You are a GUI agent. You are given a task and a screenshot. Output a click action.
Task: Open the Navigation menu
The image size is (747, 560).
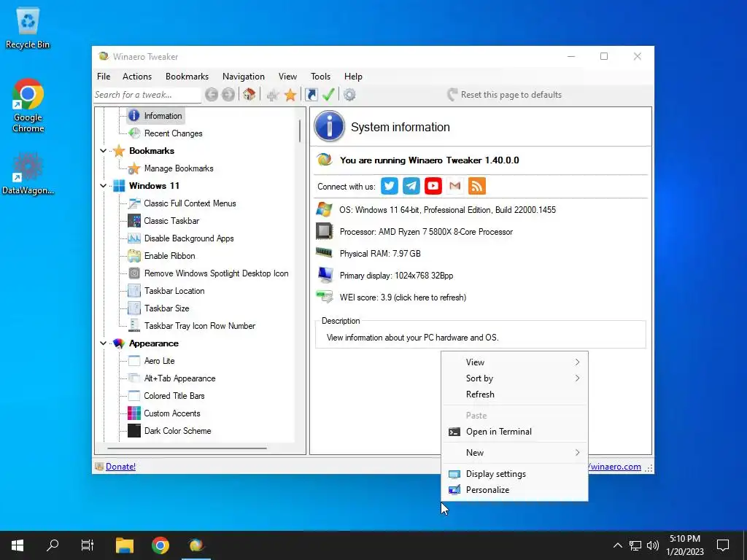pos(244,77)
